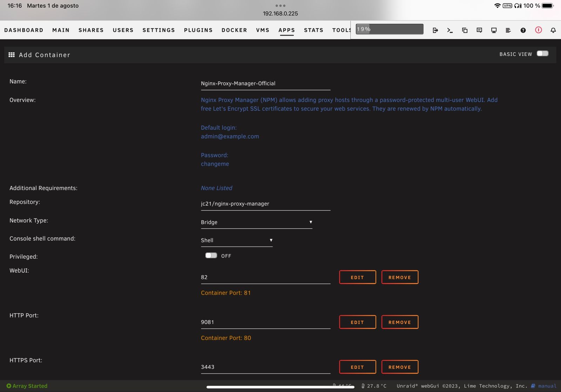Click the 19% progress bar
Viewport: 561px width, 392px height.
(390, 29)
